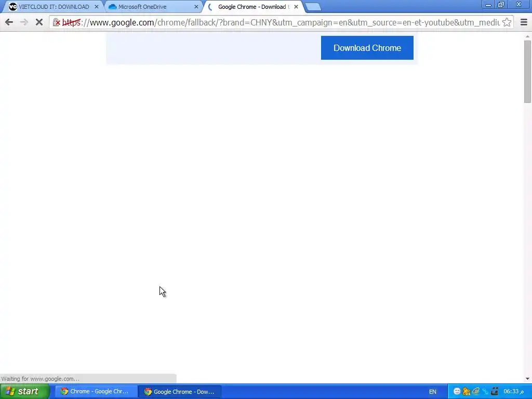
Task: Click the scrollbar up arrow
Action: [527, 37]
